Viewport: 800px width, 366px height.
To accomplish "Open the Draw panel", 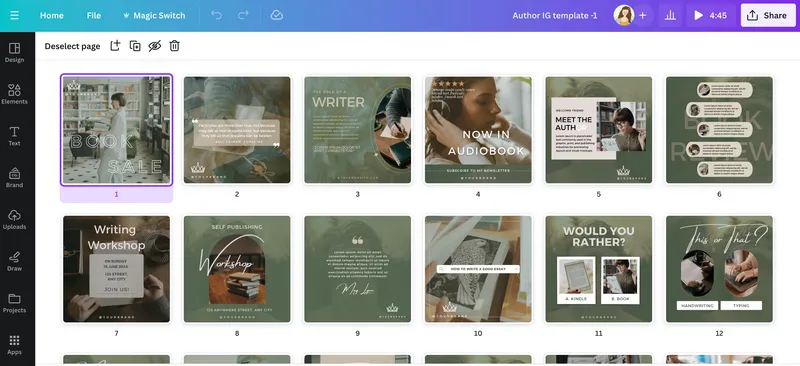I will coord(14,261).
